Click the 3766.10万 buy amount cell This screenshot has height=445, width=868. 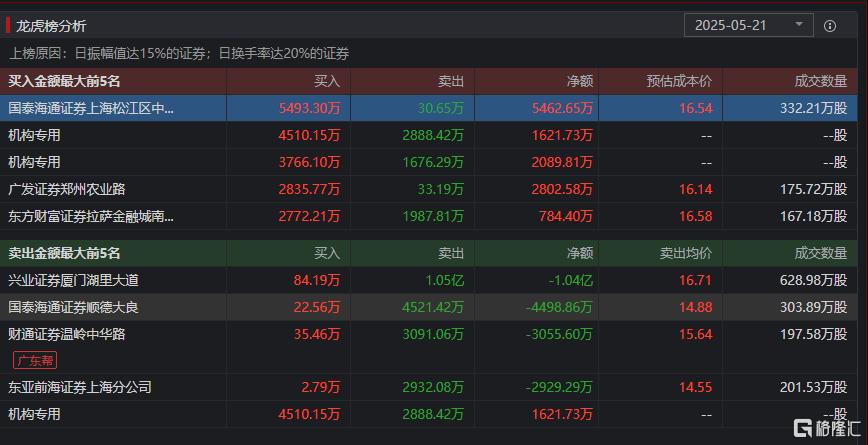(309, 162)
